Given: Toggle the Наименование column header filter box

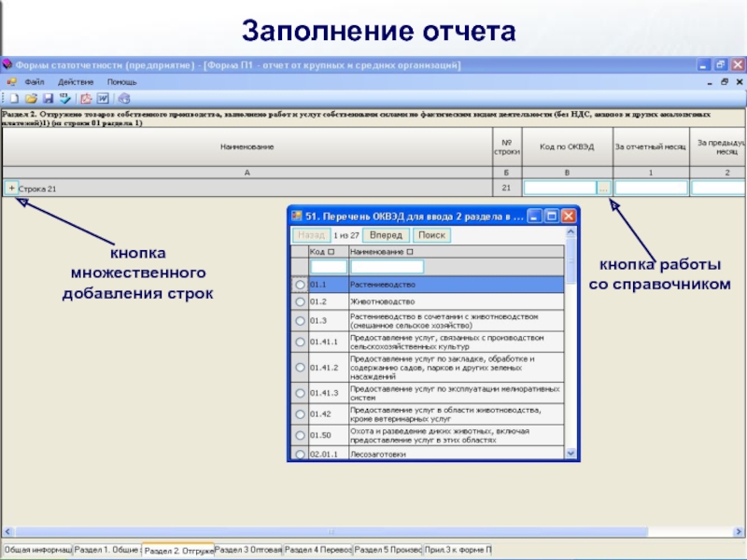Looking at the screenshot, I should click(x=410, y=251).
